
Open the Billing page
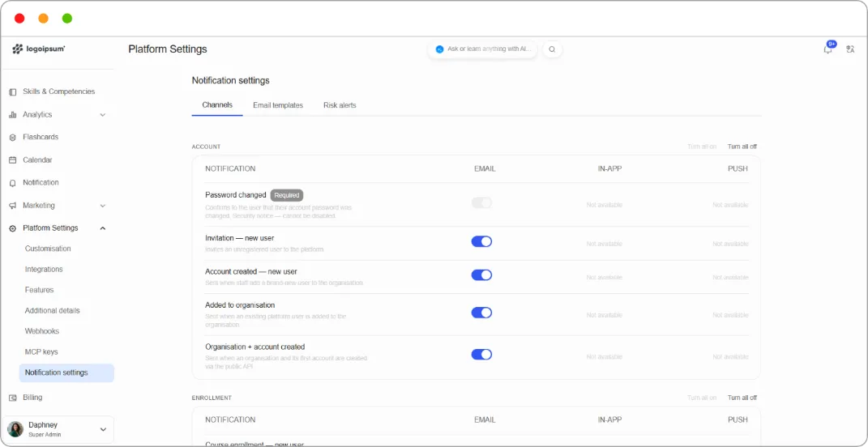pyautogui.click(x=32, y=398)
